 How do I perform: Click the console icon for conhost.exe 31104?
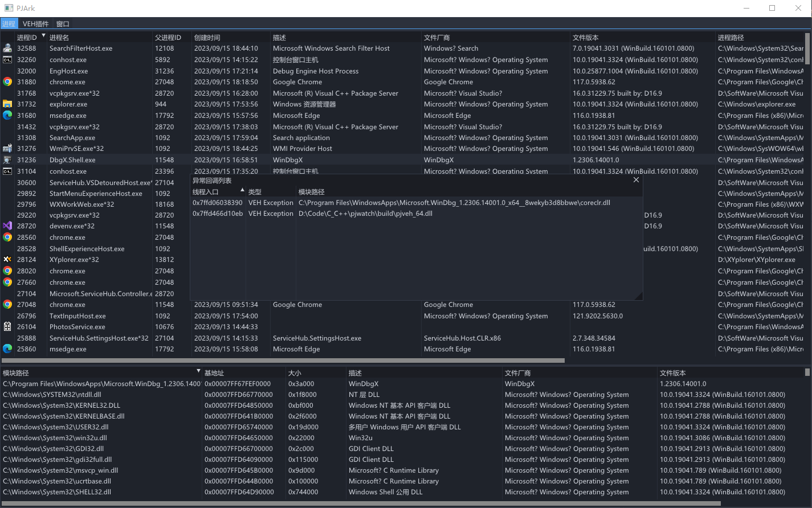tap(7, 171)
